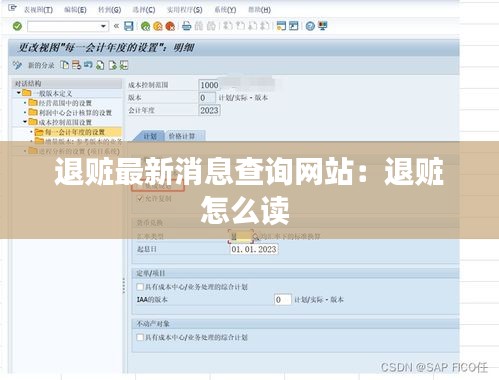Open the 系统(Y) menu
Image resolution: width=499 pixels, height=380 pixels.
(225, 9)
